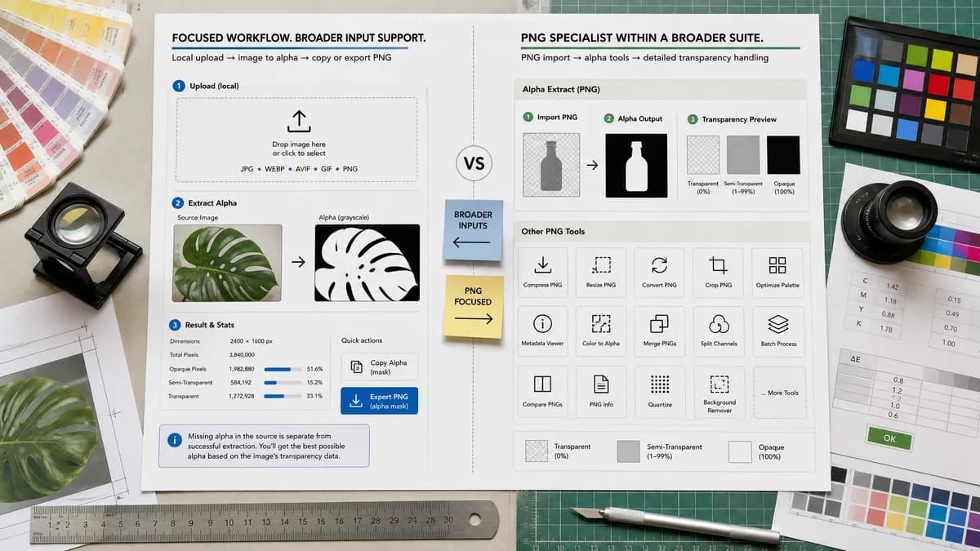Select the Color to Alpha tool

click(x=601, y=331)
